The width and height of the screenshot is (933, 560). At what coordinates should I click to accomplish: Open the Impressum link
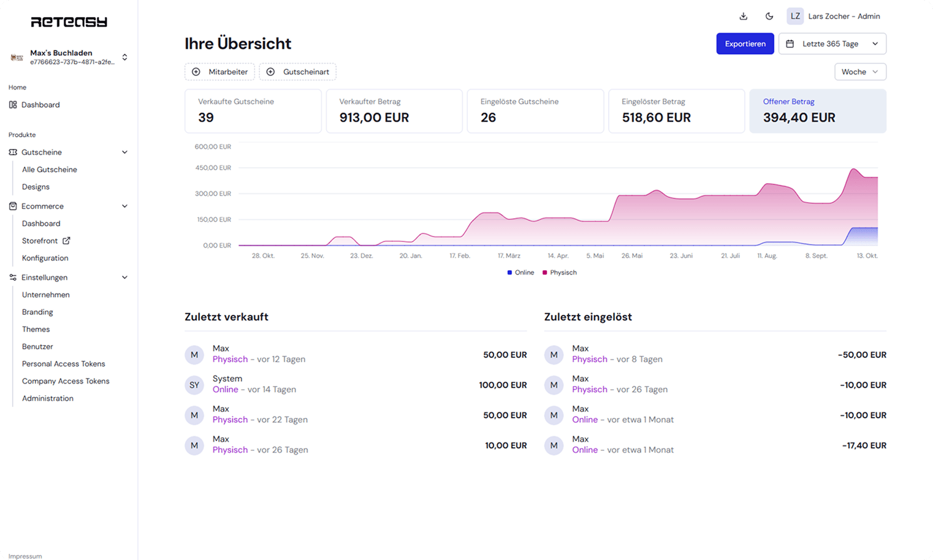point(24,556)
